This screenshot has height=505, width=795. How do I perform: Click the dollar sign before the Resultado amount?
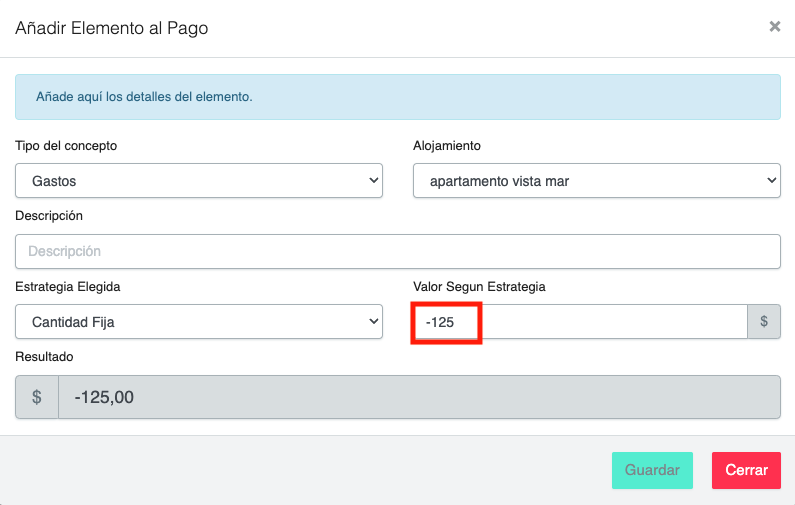click(37, 397)
